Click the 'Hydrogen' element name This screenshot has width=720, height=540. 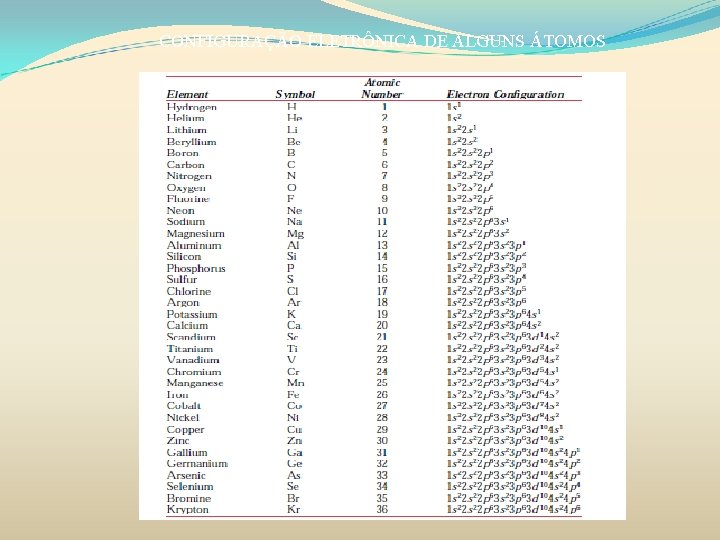(x=191, y=107)
